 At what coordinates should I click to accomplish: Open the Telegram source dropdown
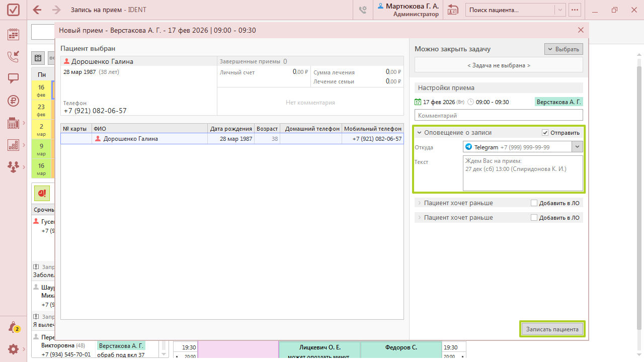577,147
